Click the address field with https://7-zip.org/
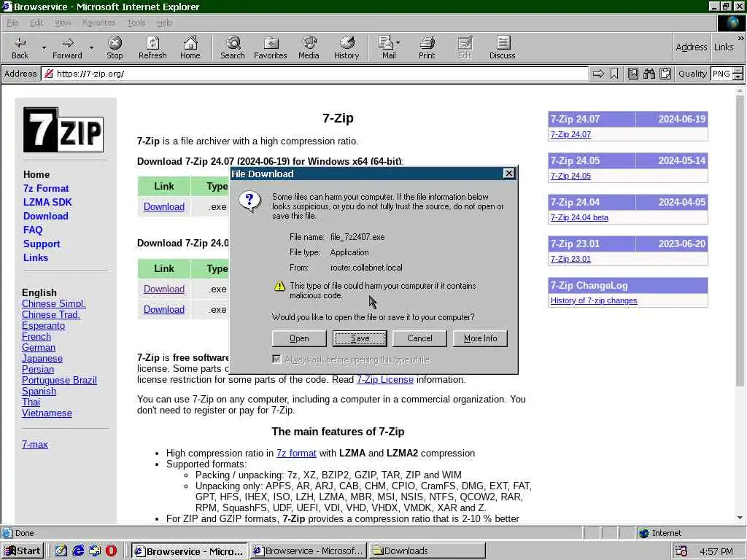This screenshot has width=747, height=560. point(314,74)
